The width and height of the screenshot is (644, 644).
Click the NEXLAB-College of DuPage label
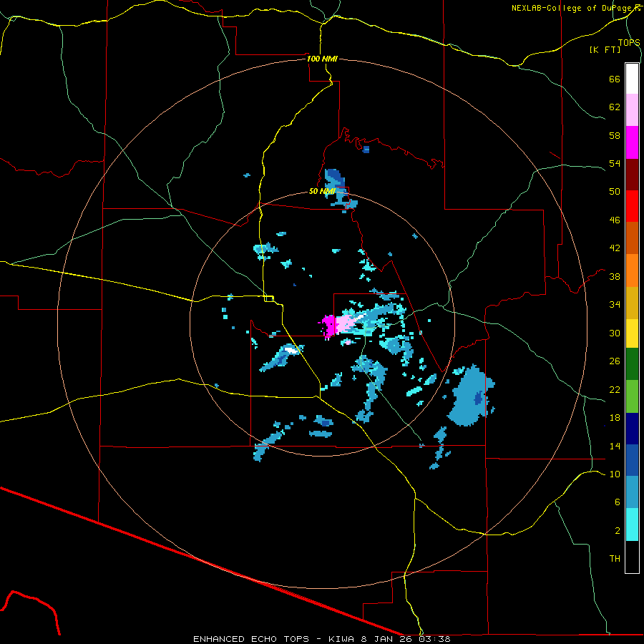pos(575,8)
